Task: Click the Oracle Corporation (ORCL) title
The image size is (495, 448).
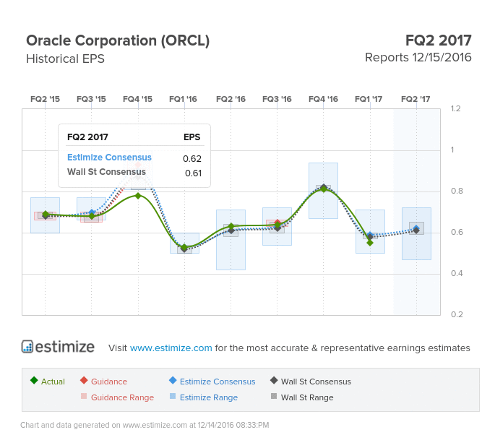Action: (118, 40)
